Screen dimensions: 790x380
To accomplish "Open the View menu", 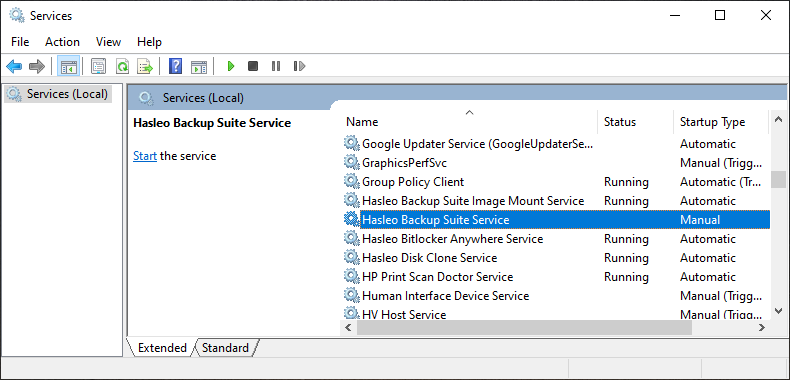I will coord(108,42).
